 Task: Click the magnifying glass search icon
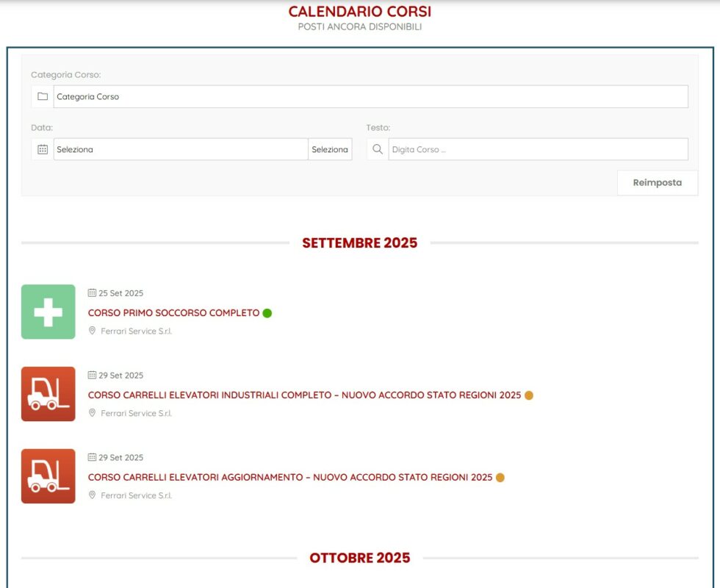point(378,149)
